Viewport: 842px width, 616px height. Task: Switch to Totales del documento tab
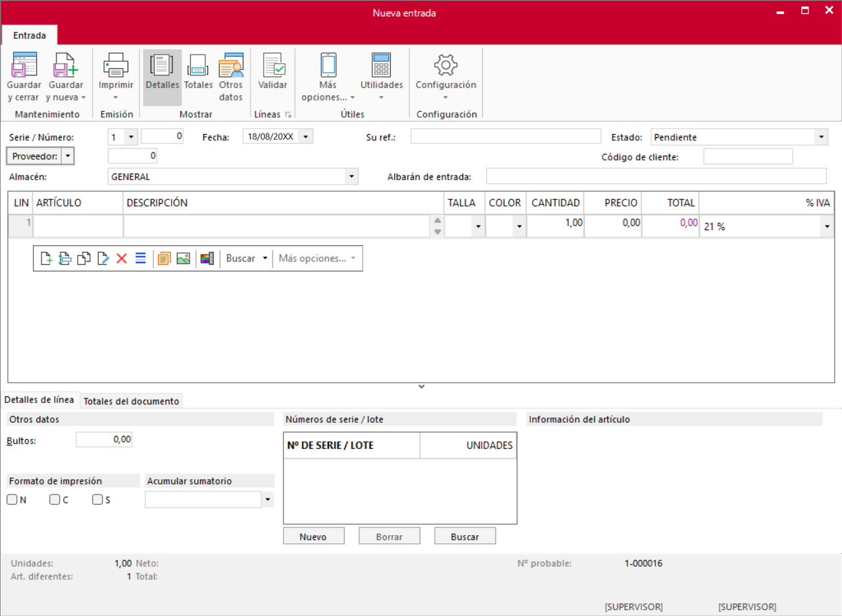tap(132, 401)
